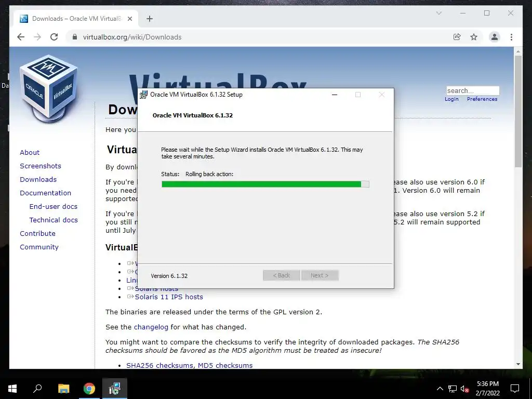The image size is (532, 399).
Task: Minimize the VirtualBox Setup dialog
Action: [335, 95]
